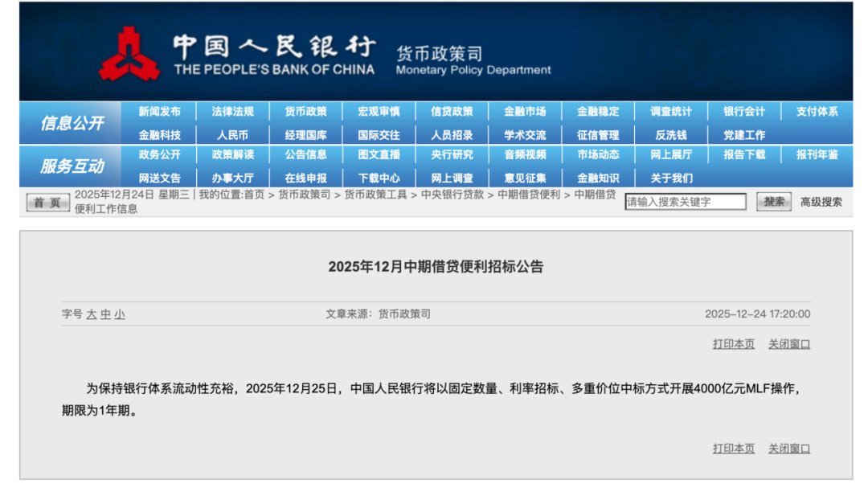Click the timestamp 2025-12-24 17:20:00
Screen dimensions: 868x492
(757, 314)
